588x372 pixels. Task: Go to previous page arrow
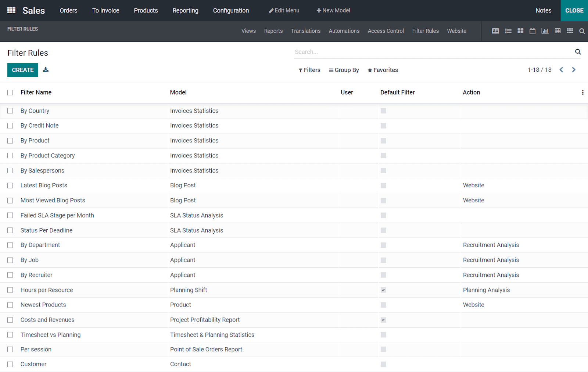[x=561, y=70]
